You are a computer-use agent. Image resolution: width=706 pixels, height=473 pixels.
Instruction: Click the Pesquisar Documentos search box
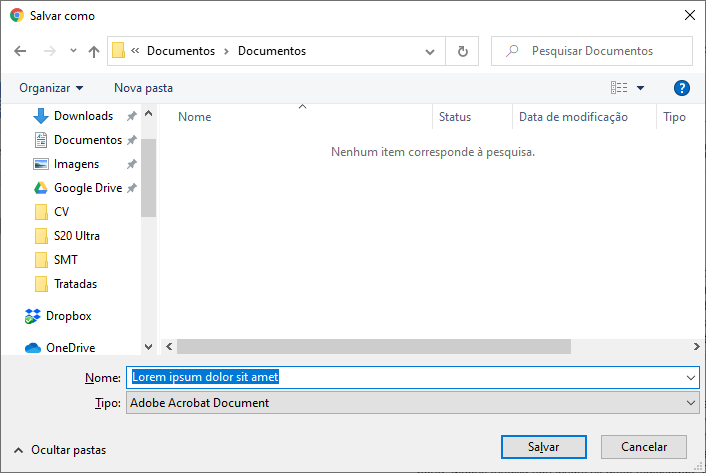click(x=600, y=51)
